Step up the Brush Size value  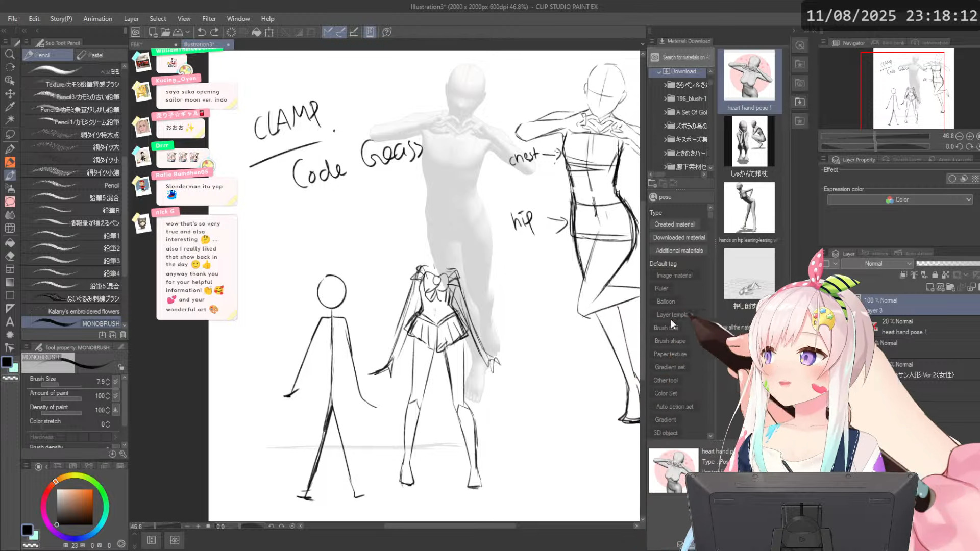pos(108,379)
